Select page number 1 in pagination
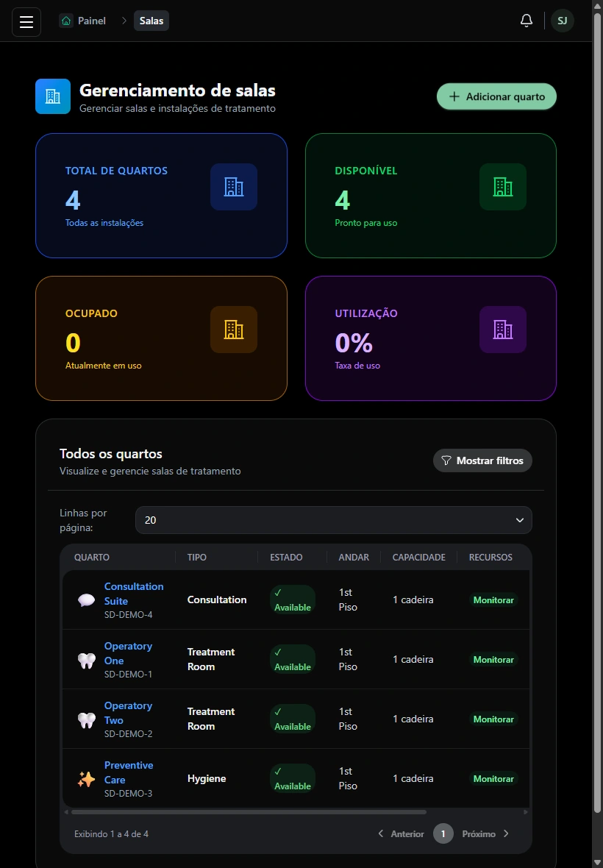The height and width of the screenshot is (868, 603). (x=443, y=833)
